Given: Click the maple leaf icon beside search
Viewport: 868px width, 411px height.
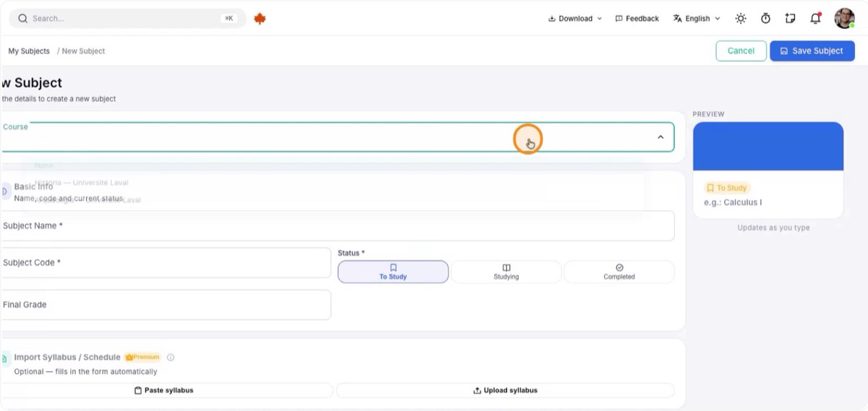Looking at the screenshot, I should tap(260, 19).
